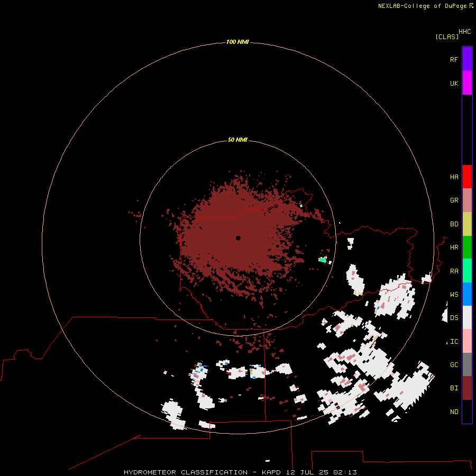
Task: Click the RA light green legend swatch
Action: click(x=467, y=271)
